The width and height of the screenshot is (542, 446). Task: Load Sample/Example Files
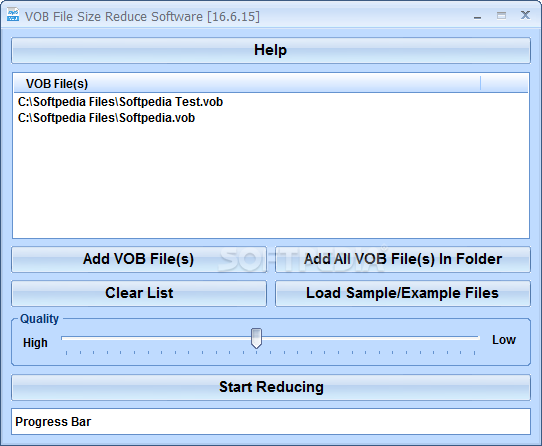[x=403, y=293]
